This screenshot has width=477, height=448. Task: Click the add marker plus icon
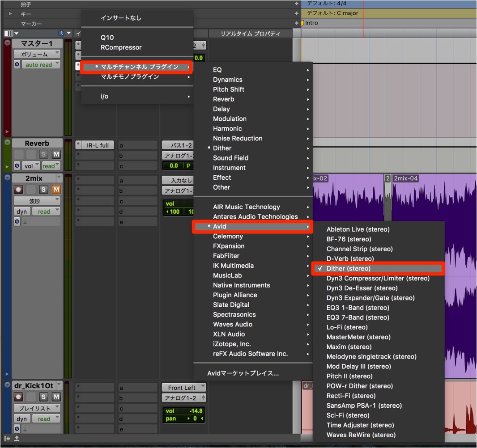tap(296, 23)
